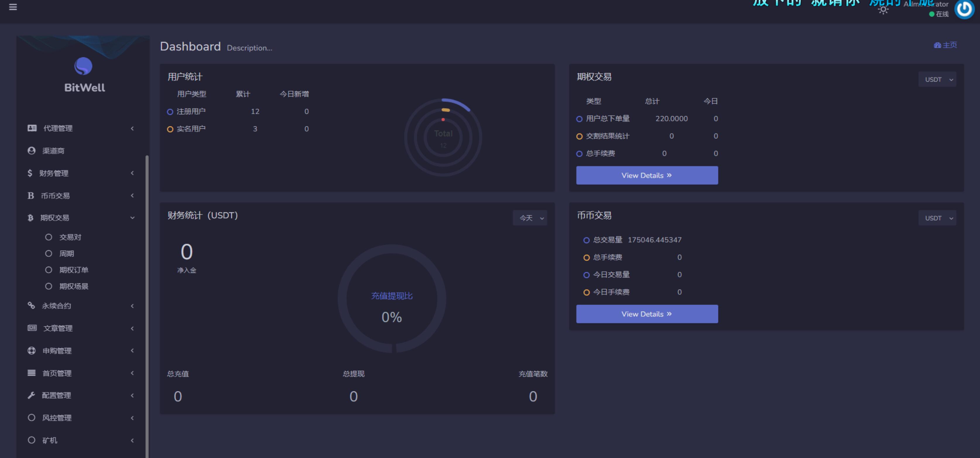Open the 今天 period dropdown
This screenshot has width=980, height=458.
point(530,218)
